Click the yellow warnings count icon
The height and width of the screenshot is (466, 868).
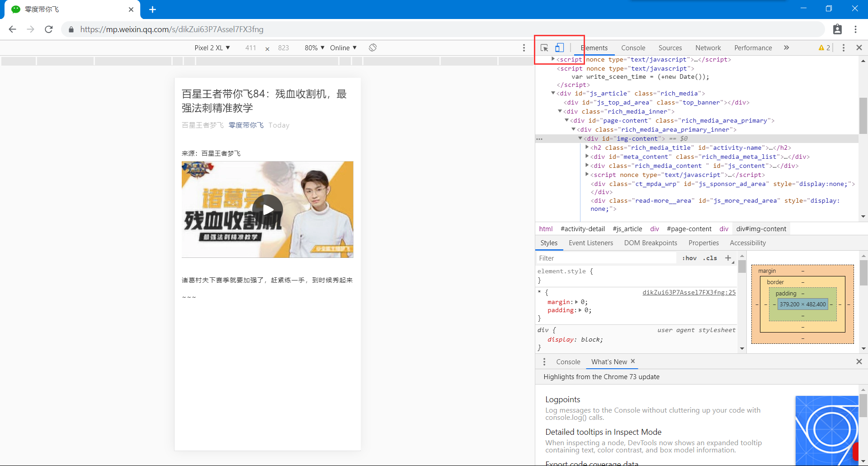coord(824,48)
